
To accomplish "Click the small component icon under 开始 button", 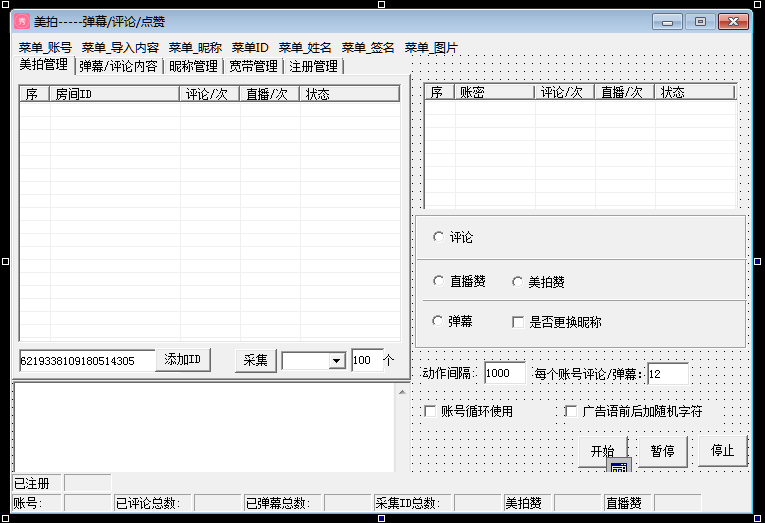I will [619, 465].
